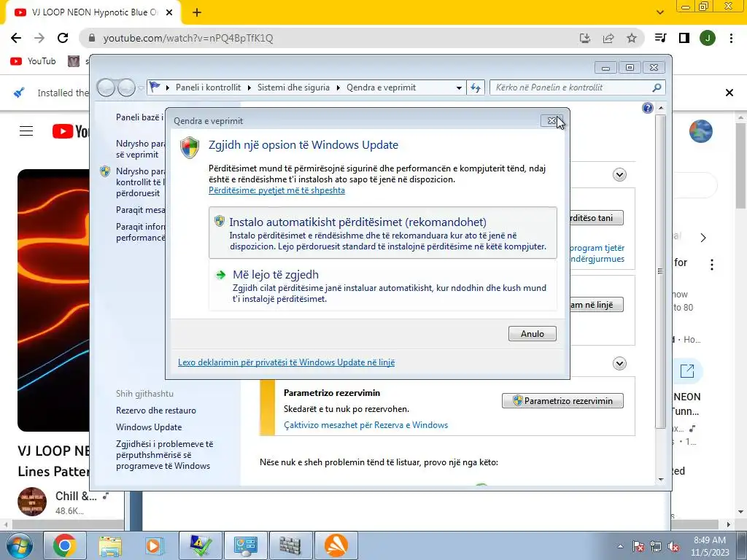Viewport: 747px width, 560px height.
Task: Click YouTube account avatar at top right
Action: (x=701, y=131)
